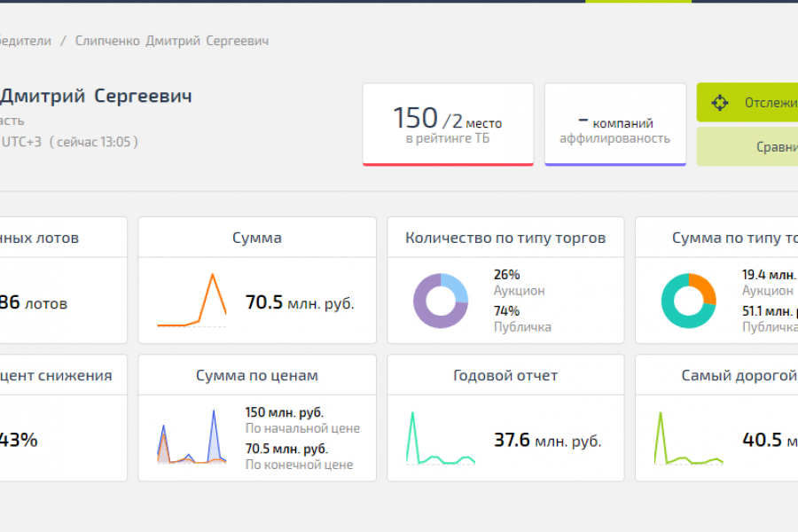This screenshot has height=532, width=798.
Task: Click the 26% Аукцион legend entry
Action: 519,283
